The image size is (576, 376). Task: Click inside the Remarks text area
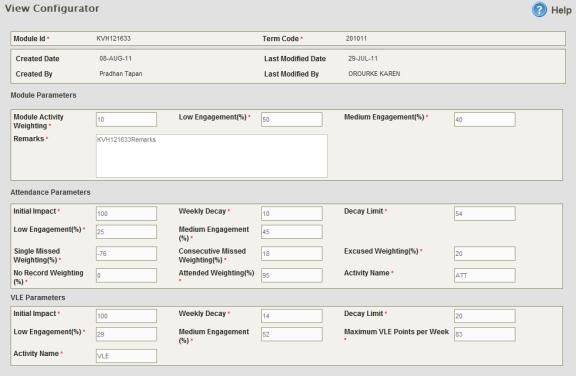(x=212, y=156)
